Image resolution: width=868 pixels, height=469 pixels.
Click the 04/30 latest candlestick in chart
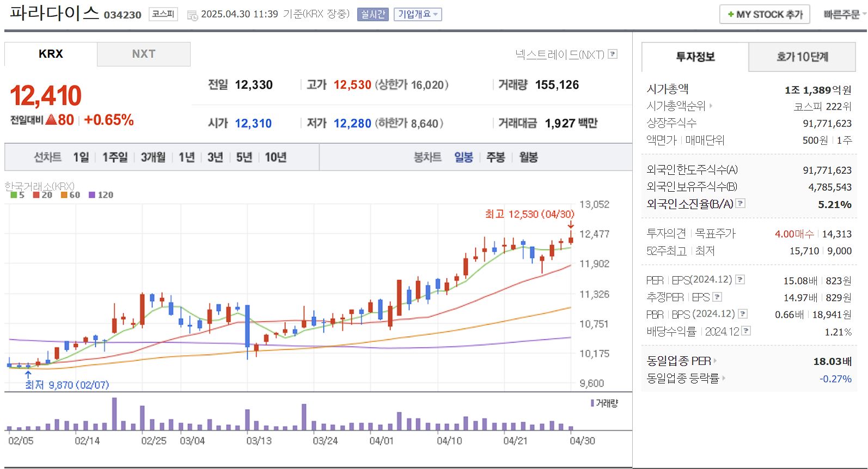[571, 237]
